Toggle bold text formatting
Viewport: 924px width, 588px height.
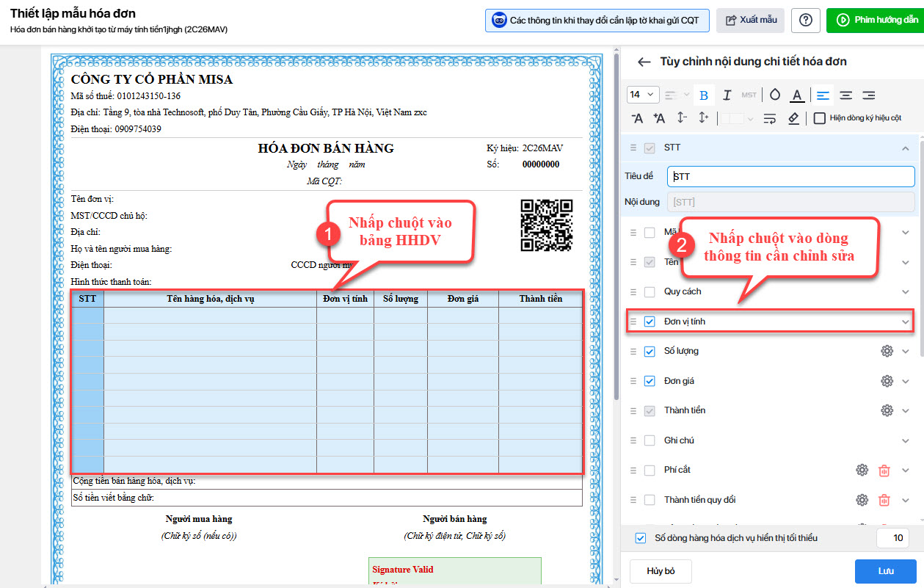tap(704, 95)
